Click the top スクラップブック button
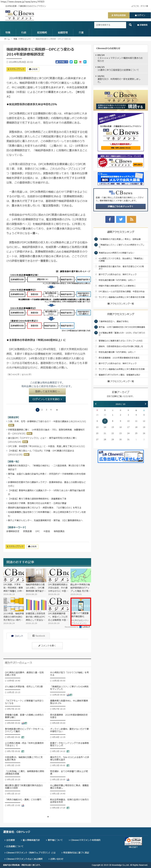This screenshot has width=151, height=868. (16, 69)
